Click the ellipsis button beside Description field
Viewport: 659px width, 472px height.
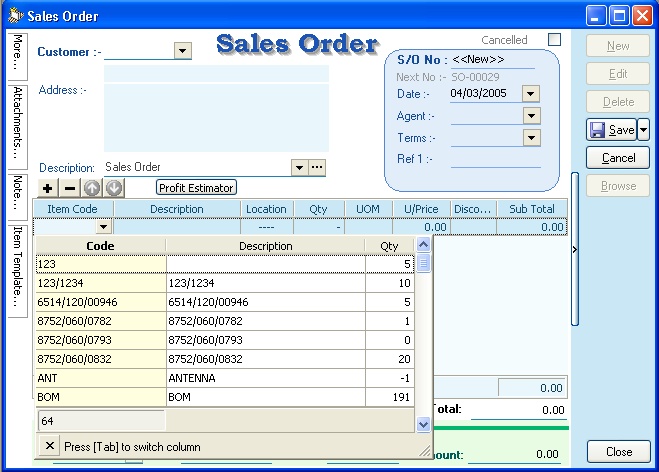[317, 167]
